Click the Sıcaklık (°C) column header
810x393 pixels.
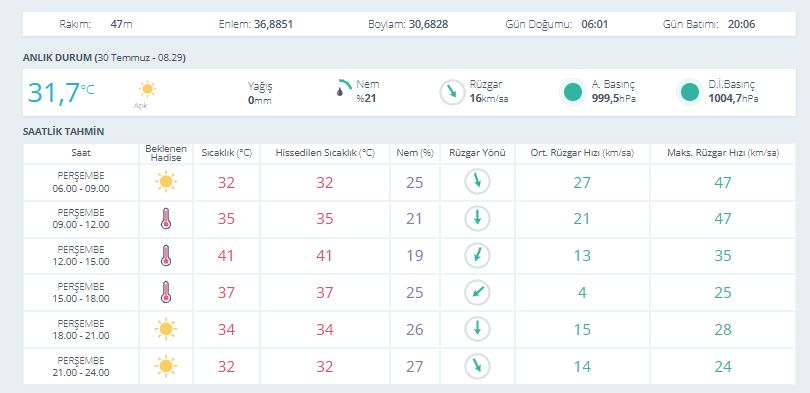point(226,153)
